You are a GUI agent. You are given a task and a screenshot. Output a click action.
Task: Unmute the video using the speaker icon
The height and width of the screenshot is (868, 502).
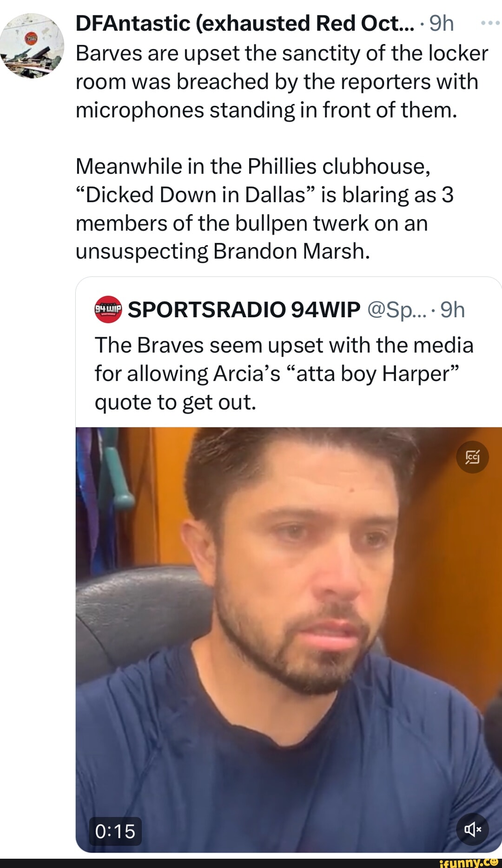point(472,829)
